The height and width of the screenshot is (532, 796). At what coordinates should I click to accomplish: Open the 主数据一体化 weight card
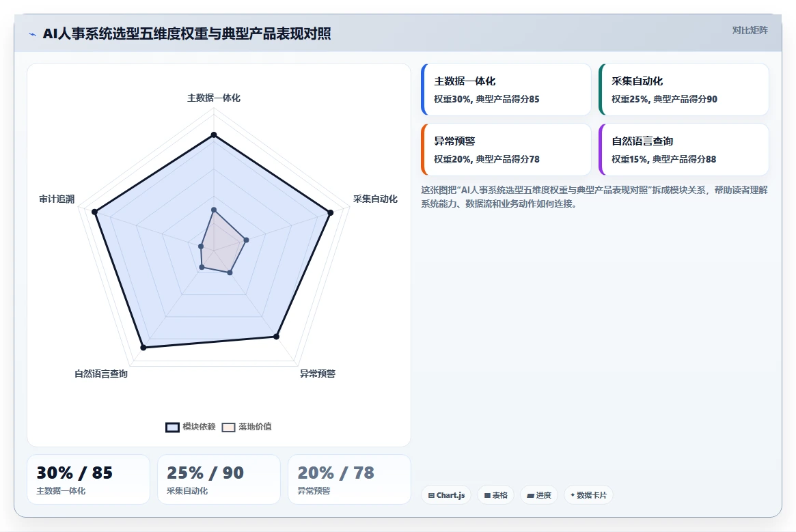click(506, 89)
